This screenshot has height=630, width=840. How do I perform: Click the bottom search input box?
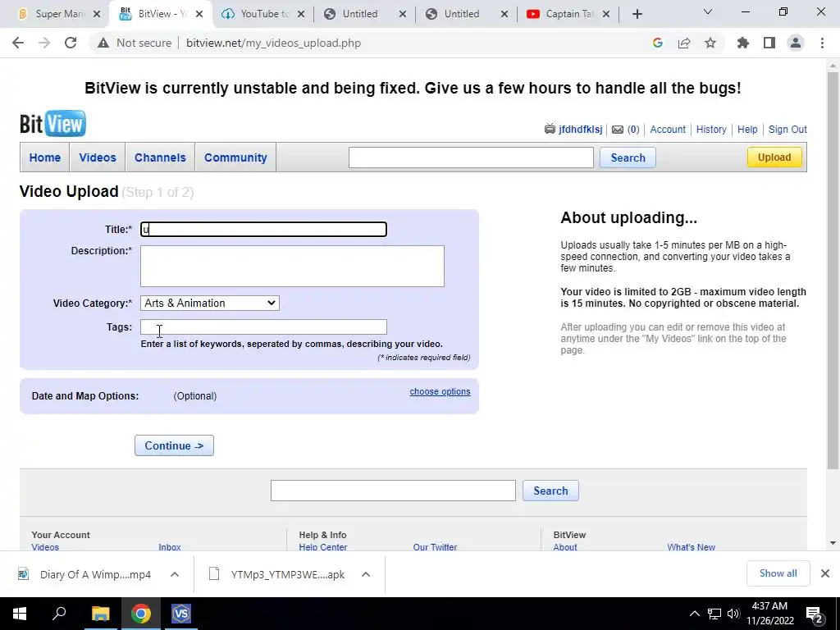point(393,491)
